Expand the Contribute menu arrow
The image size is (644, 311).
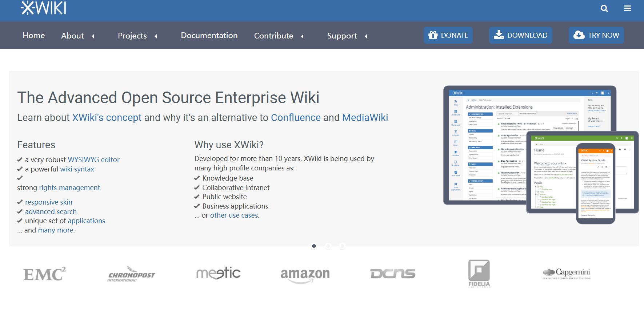click(x=302, y=36)
